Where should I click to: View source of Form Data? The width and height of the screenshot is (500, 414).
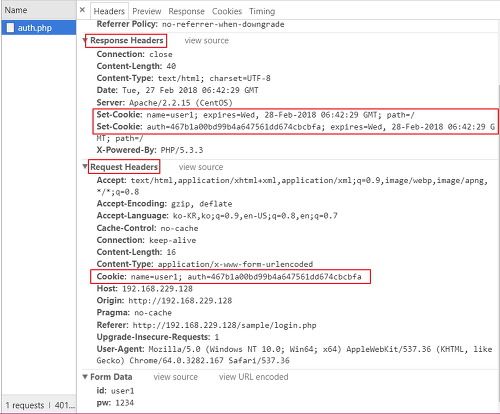point(176,377)
